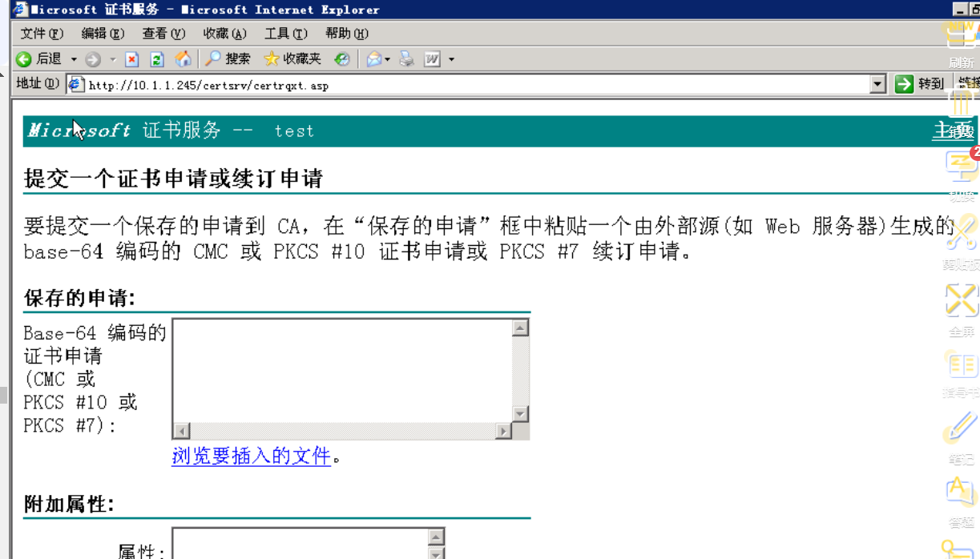Click the page icon in address bar
The width and height of the screenshot is (980, 559).
pyautogui.click(x=77, y=84)
